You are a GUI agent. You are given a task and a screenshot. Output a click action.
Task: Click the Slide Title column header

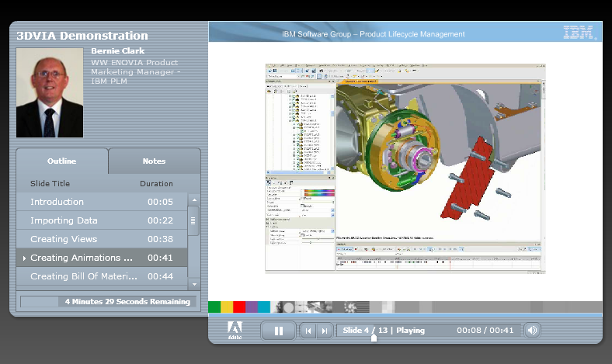pos(50,183)
